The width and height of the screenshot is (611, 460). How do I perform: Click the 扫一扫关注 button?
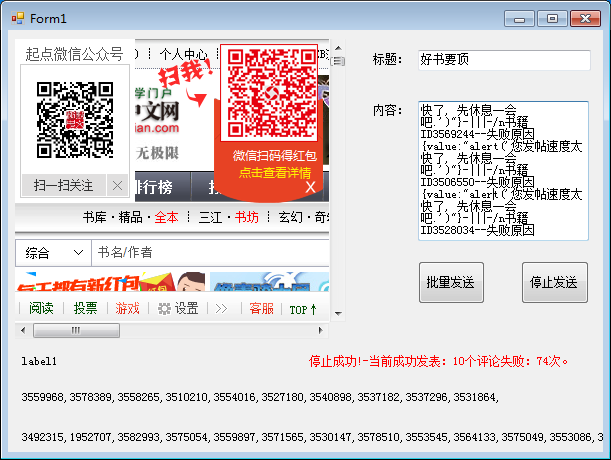[x=64, y=185]
